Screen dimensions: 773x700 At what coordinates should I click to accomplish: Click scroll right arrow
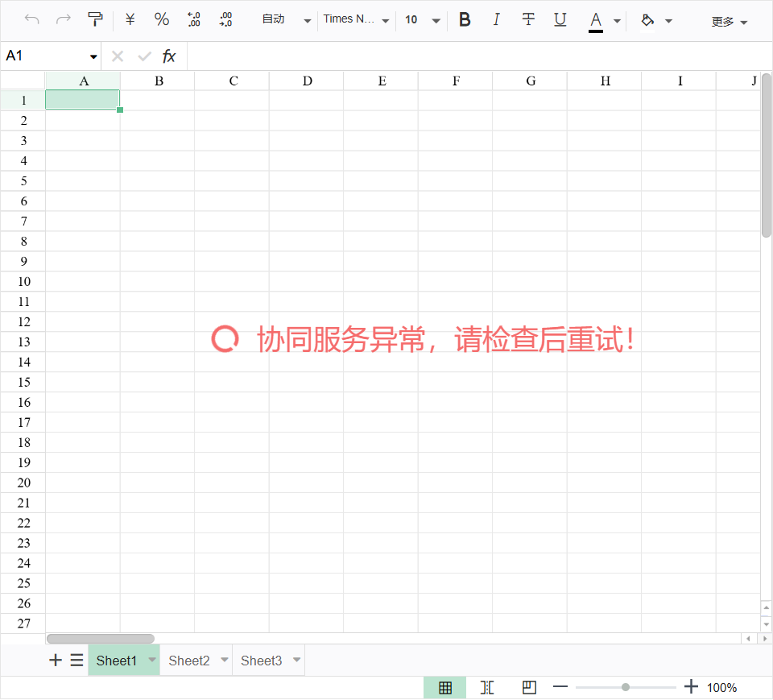(x=765, y=640)
